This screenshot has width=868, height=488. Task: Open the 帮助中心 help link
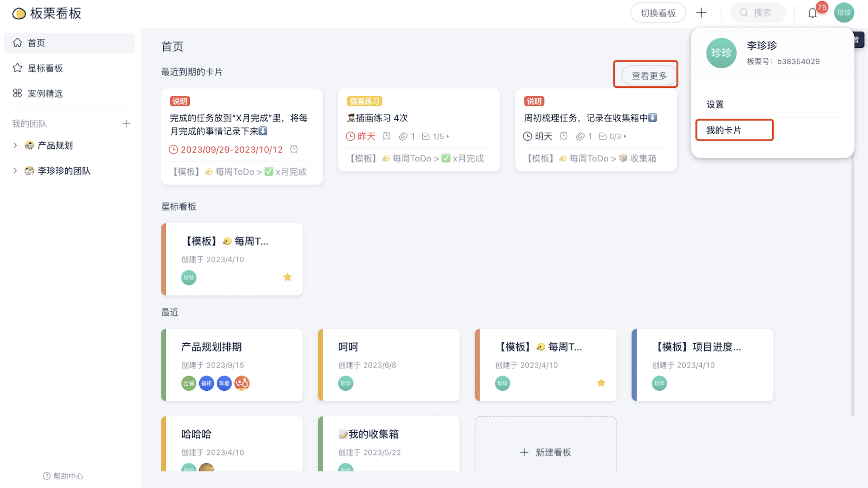(x=63, y=476)
